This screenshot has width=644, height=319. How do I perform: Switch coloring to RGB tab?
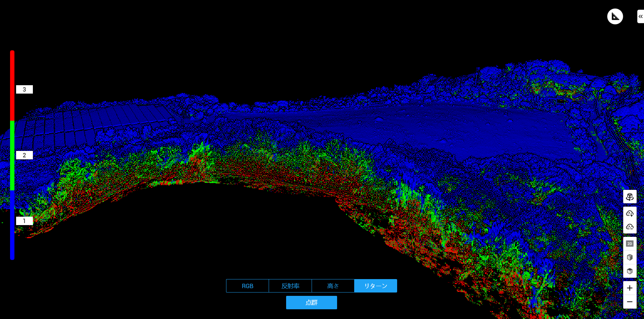[x=248, y=286]
